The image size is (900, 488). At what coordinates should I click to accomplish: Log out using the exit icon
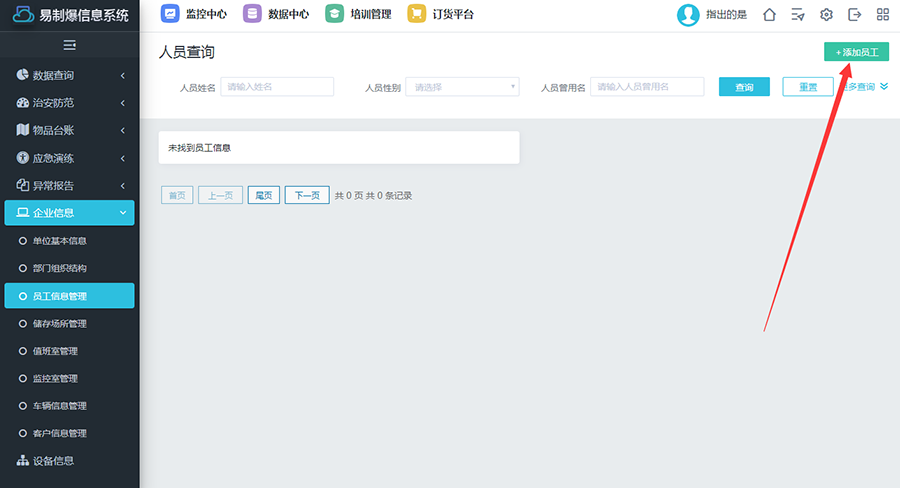click(854, 15)
